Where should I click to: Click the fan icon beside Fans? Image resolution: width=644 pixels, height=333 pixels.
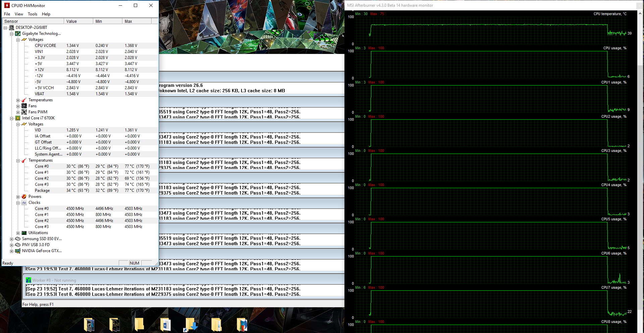24,106
